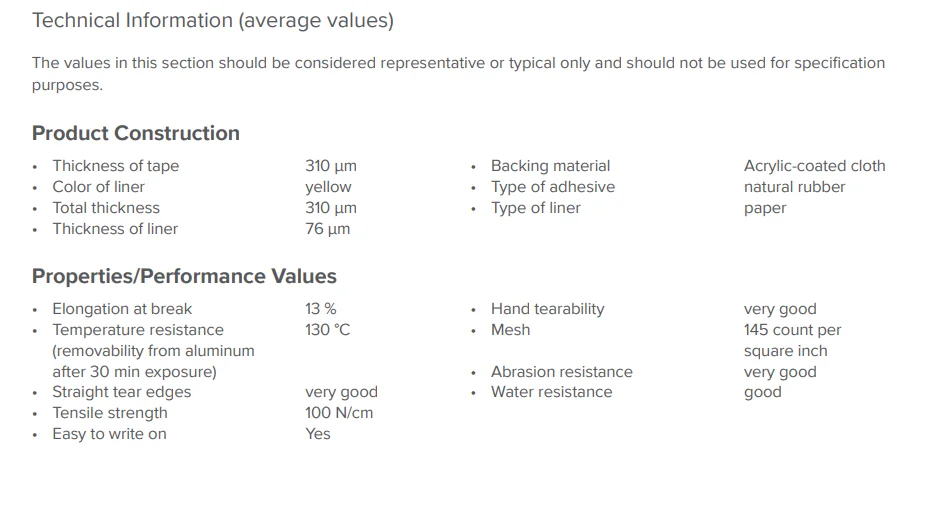Select the 130 °C temperature value

tap(327, 330)
